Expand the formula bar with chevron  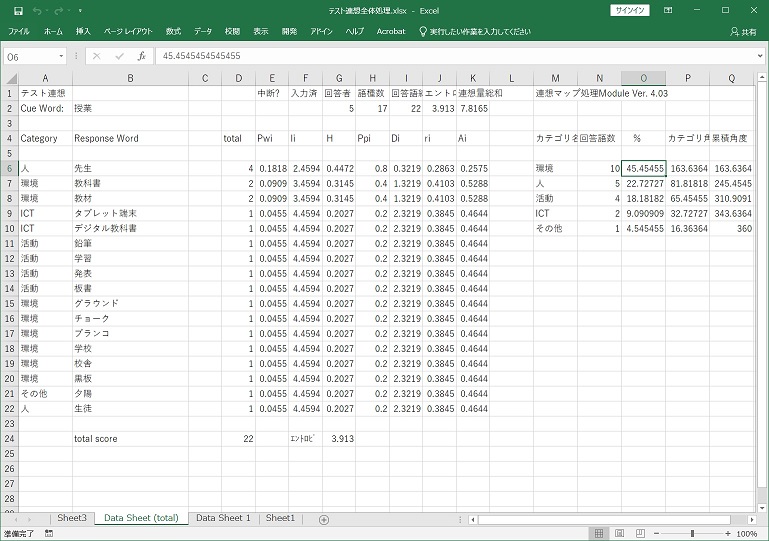pyautogui.click(x=759, y=57)
